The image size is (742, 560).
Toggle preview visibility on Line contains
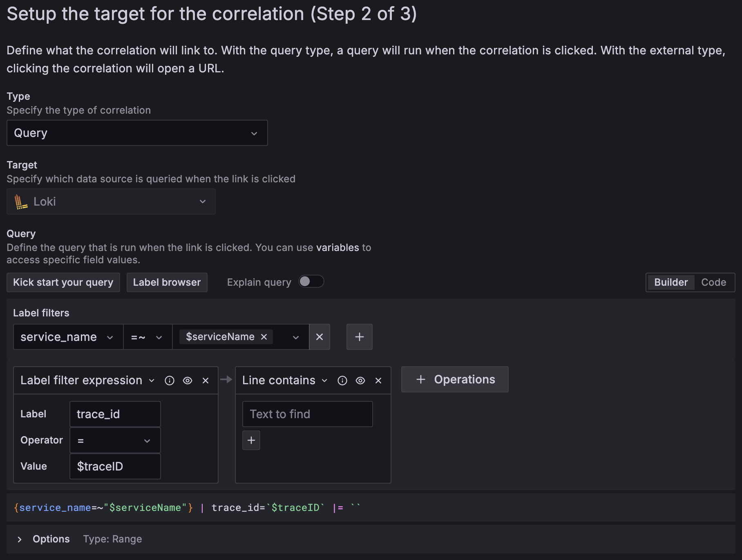(x=360, y=380)
